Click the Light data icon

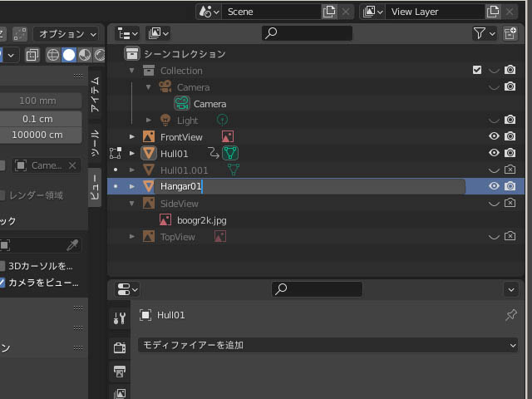[222, 120]
